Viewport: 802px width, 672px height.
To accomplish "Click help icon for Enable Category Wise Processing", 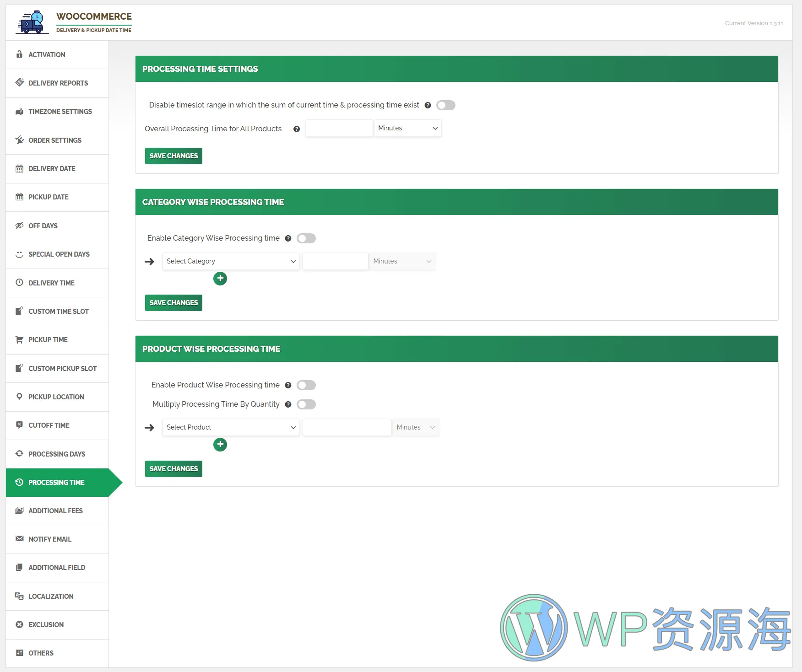I will (x=288, y=238).
